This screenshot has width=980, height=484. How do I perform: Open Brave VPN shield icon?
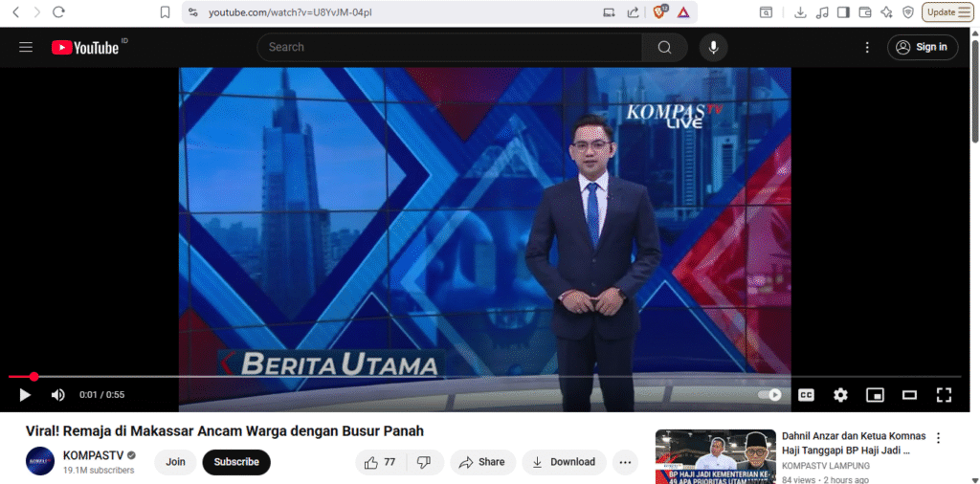(x=908, y=12)
